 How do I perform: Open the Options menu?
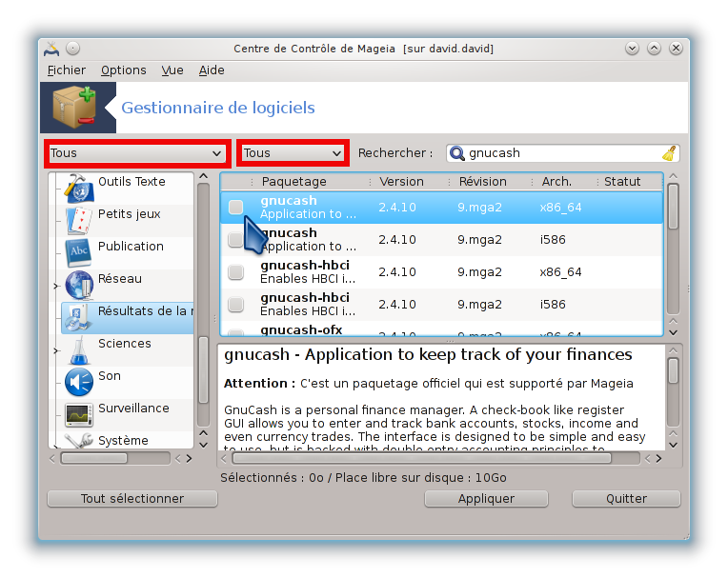coord(124,70)
